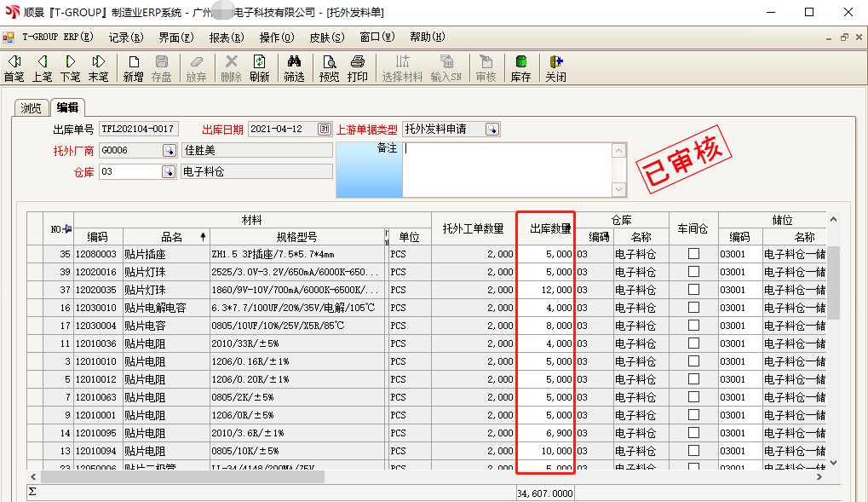Click the 新增 (add new) toolbar icon
Viewport: 868px width, 502px height.
(133, 68)
